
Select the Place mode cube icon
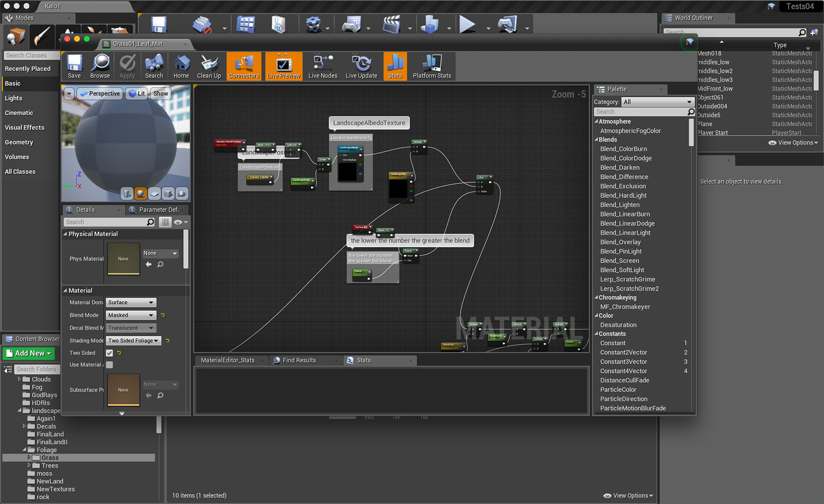point(15,37)
